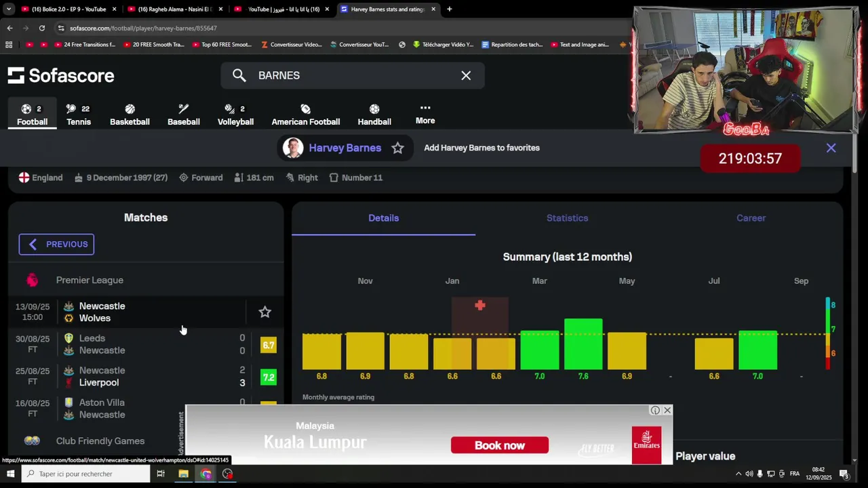Open a new browser tab
Viewport: 868px width, 488px height.
click(x=449, y=9)
